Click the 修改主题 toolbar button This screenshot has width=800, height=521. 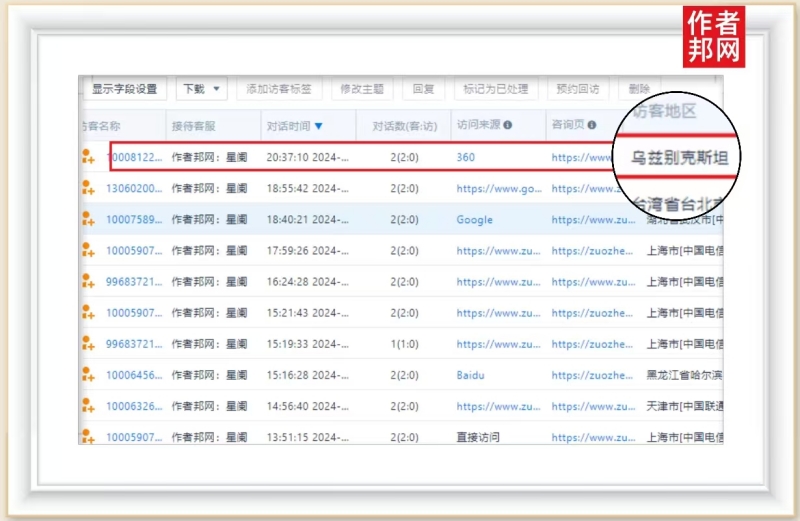click(362, 89)
